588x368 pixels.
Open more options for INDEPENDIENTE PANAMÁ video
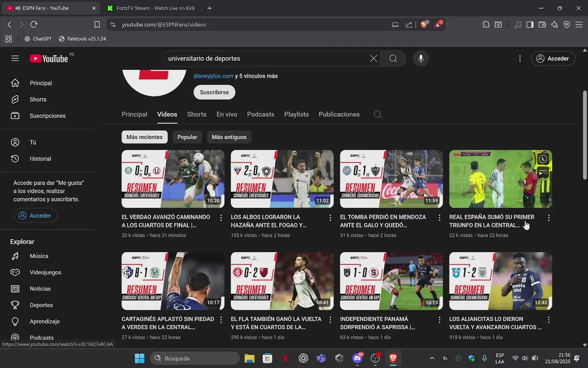tap(439, 319)
